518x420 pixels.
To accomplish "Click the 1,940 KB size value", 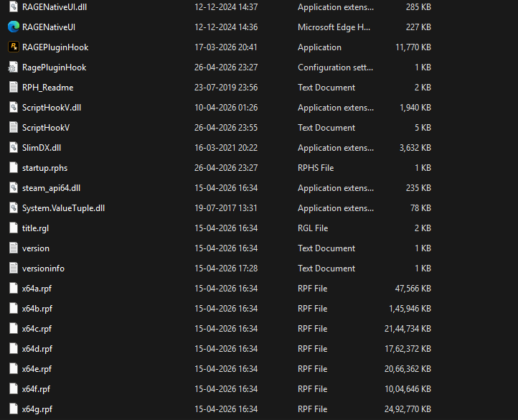I will click(415, 108).
